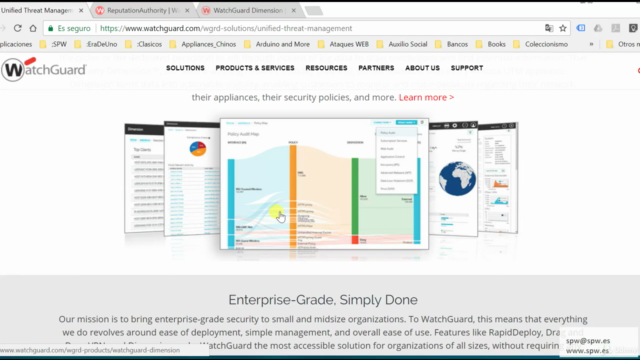Image resolution: width=640 pixels, height=360 pixels.
Task: Open the Appliances_Chinos bookmark folder
Action: click(x=203, y=44)
